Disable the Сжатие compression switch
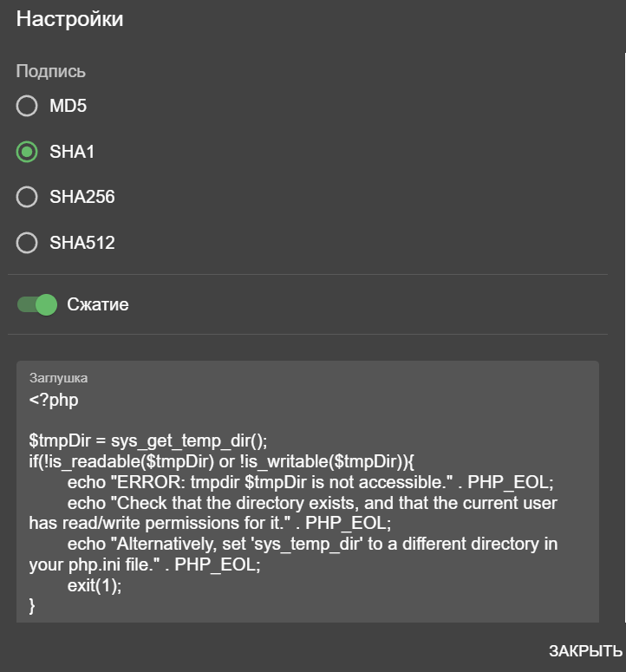This screenshot has height=672, width=626. [36, 304]
